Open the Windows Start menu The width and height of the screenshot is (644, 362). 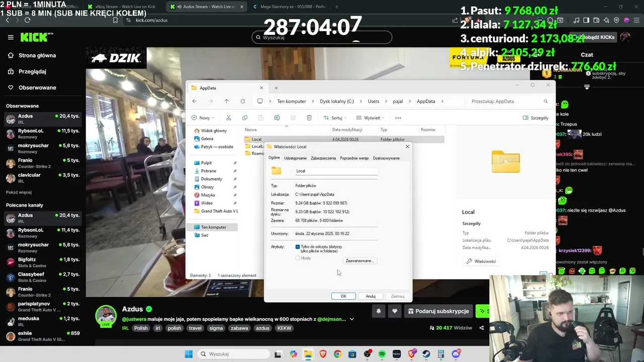[189, 354]
